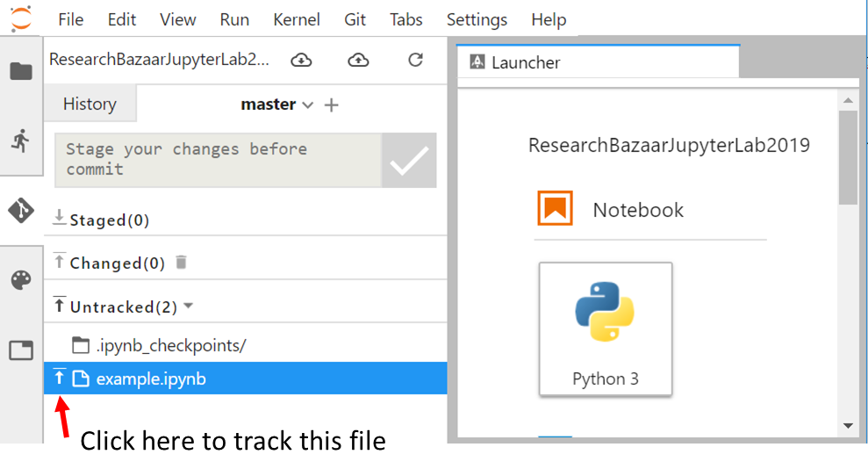Viewport: 868px width, 476px height.
Task: Click the Changed(0) section header
Action: point(118,263)
